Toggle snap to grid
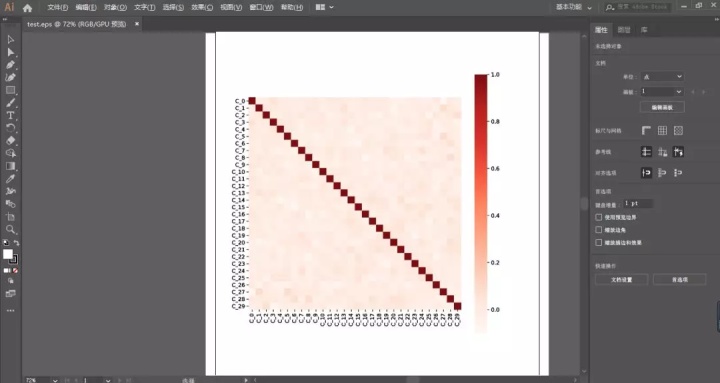This screenshot has width=720, height=383. click(x=678, y=173)
